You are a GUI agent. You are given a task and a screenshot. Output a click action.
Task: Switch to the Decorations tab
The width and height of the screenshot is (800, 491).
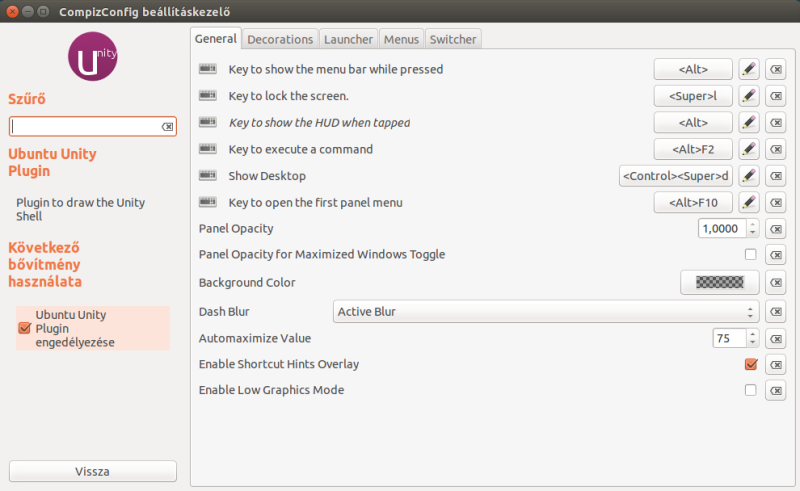click(x=280, y=39)
